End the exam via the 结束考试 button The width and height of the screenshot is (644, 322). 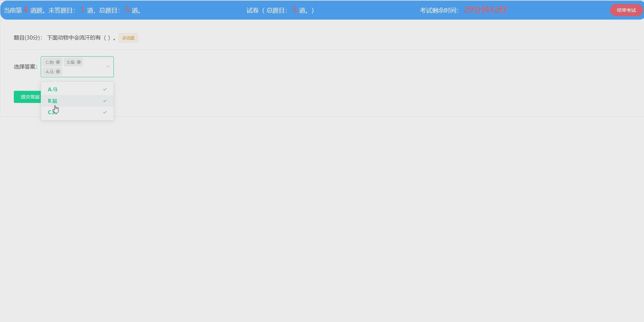pos(626,10)
